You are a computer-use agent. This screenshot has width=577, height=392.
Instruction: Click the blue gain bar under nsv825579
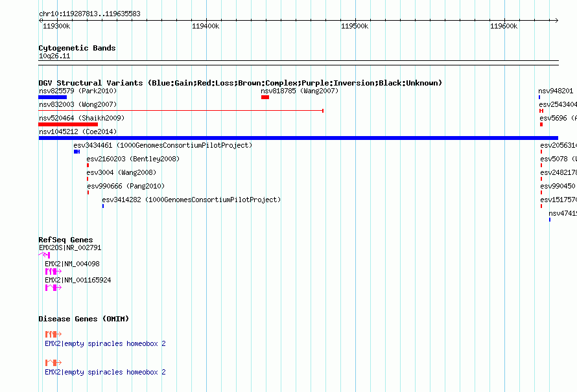(x=53, y=97)
